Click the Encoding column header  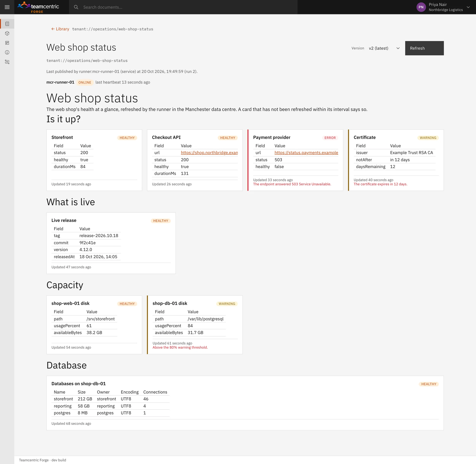130,392
